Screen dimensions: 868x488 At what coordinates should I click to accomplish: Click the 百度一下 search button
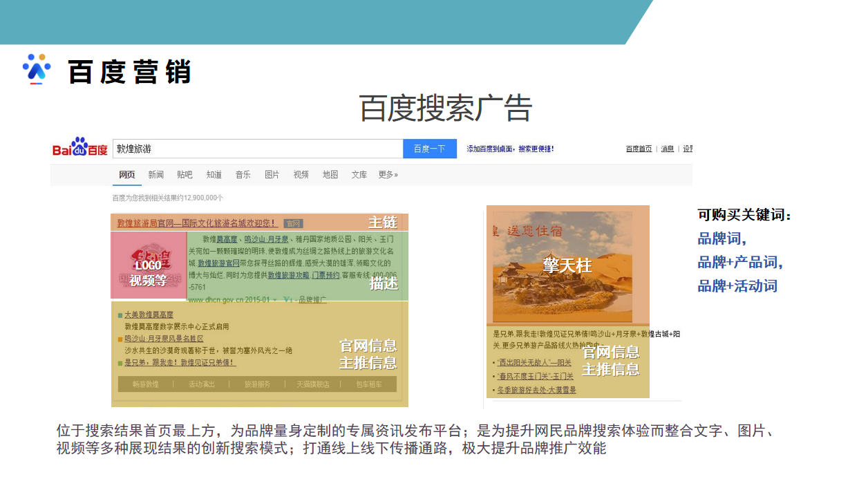point(430,149)
